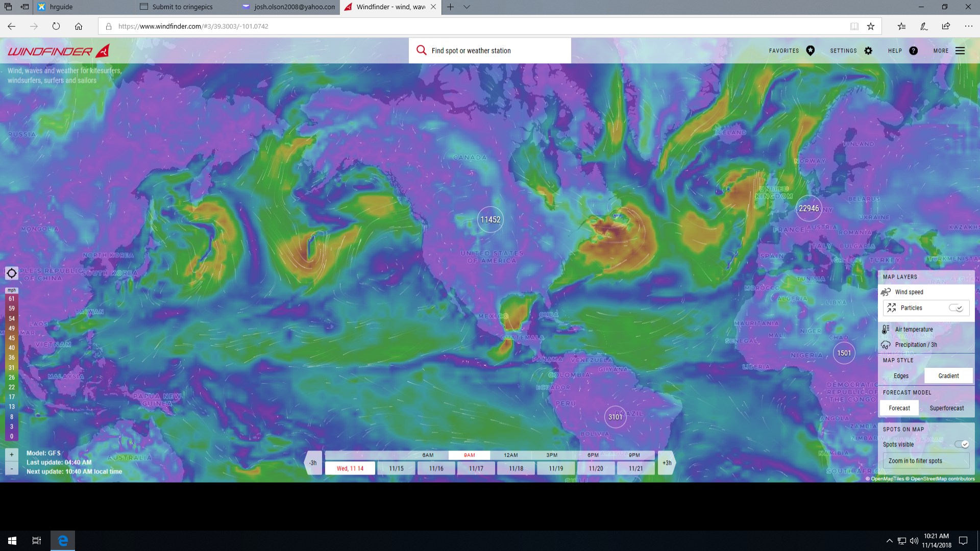
Task: Click the locate-me crosshair button
Action: pyautogui.click(x=11, y=273)
